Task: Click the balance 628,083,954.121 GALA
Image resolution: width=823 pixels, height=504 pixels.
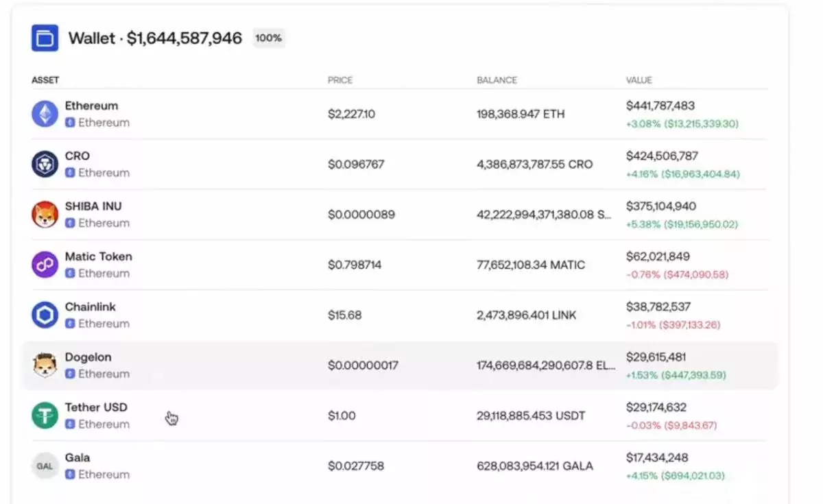Action: tap(535, 466)
